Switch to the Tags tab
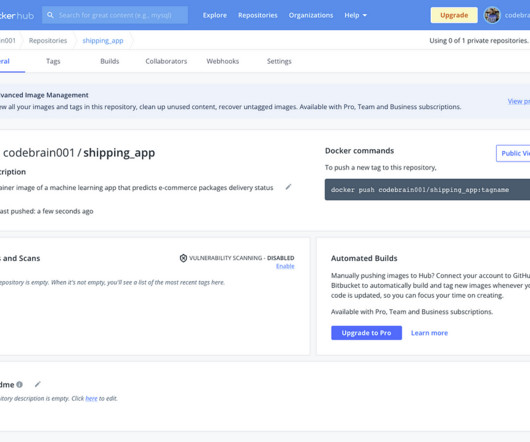Viewport: 530px width, 442px height. [53, 61]
